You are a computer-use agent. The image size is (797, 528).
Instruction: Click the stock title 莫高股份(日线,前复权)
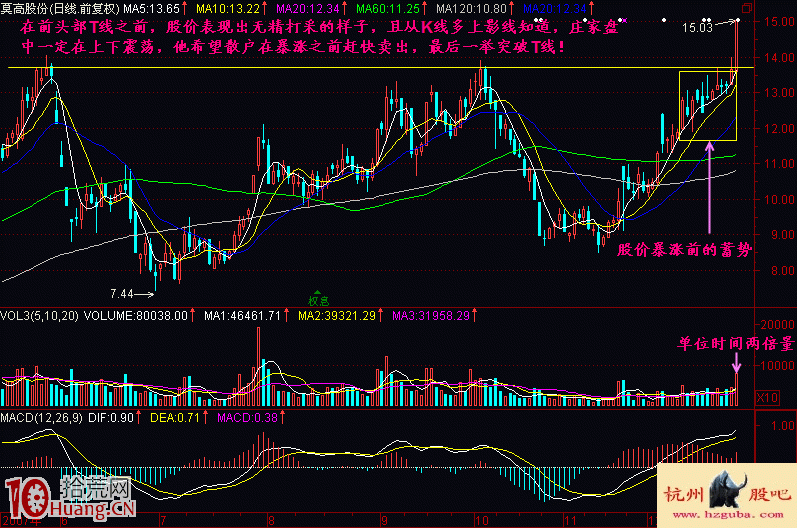tap(59, 9)
